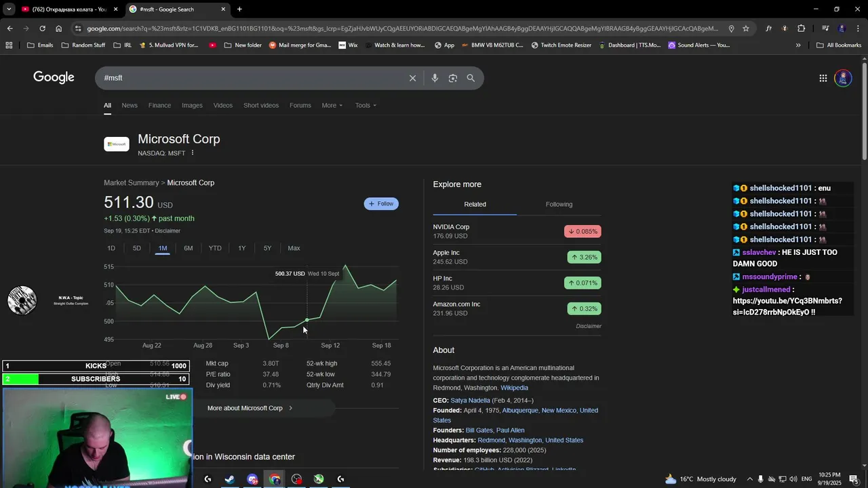The height and width of the screenshot is (488, 868).
Task: Close the #msft Google Search tab
Action: 223,9
